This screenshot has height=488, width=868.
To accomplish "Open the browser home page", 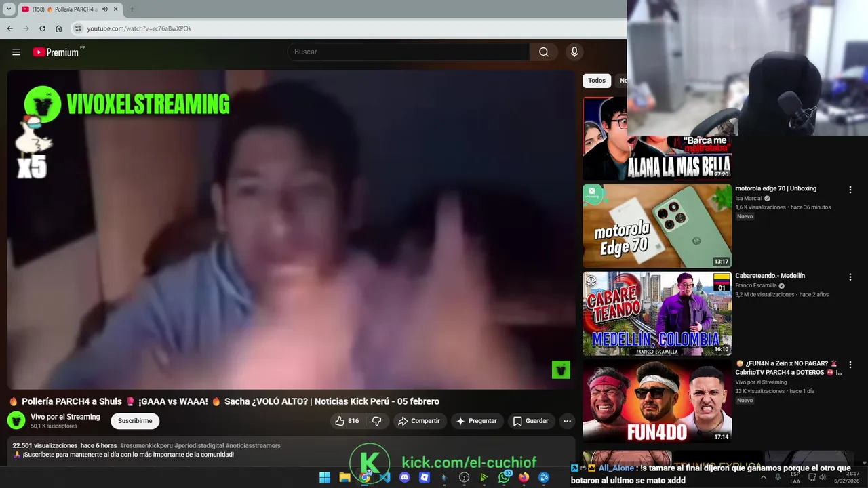I will coord(59,28).
